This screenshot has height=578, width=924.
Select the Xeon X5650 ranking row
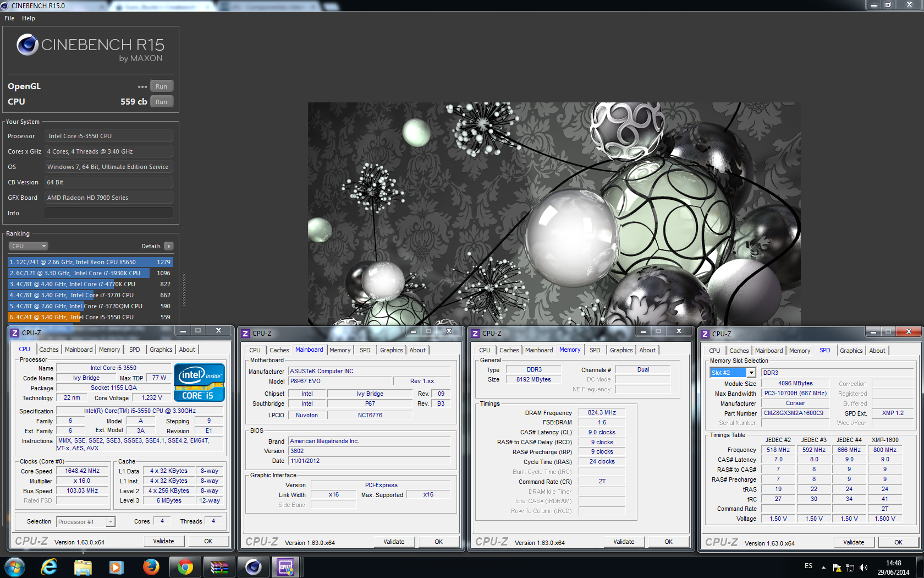click(90, 262)
